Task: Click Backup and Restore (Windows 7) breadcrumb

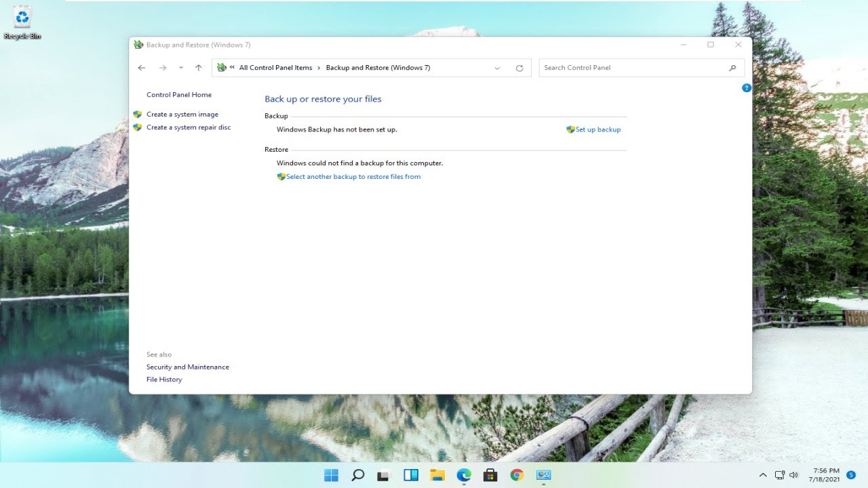Action: [x=378, y=68]
